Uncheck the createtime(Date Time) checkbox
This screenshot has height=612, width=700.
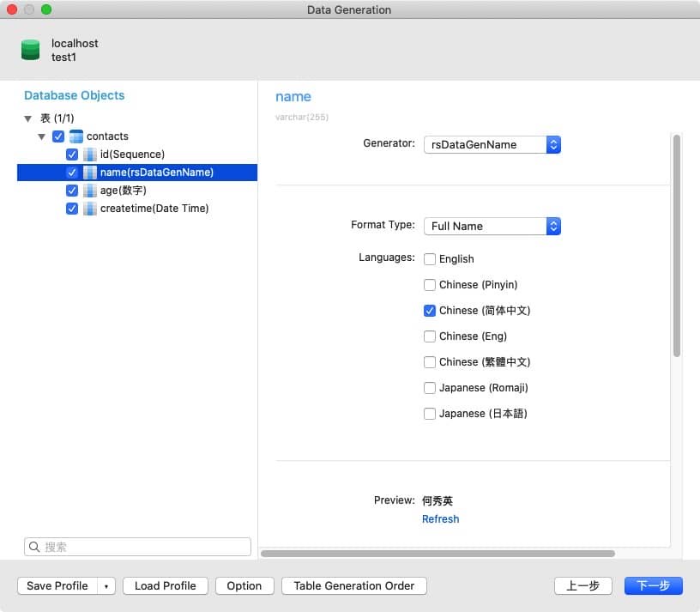[72, 209]
